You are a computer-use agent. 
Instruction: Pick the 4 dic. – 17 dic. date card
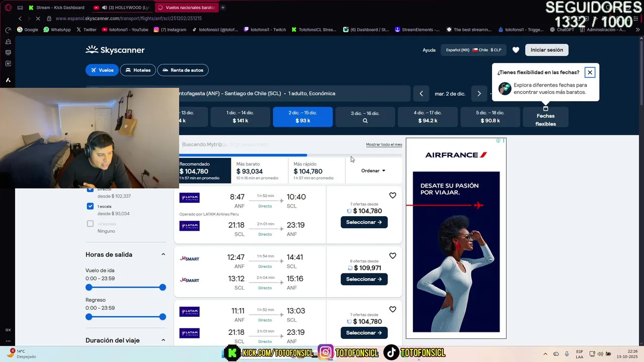[428, 117]
